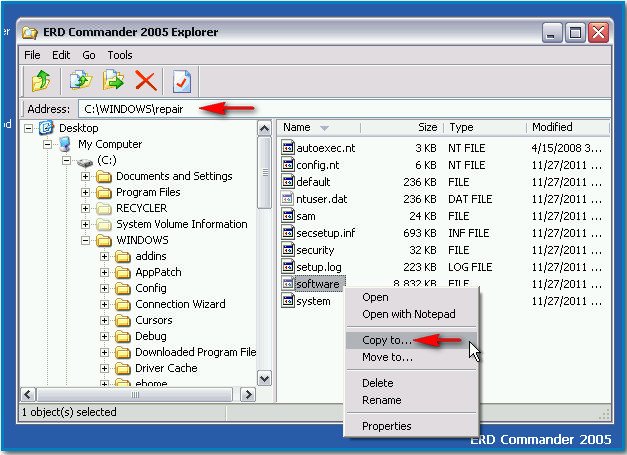Click the Move To toolbar icon
Image resolution: width=627 pixels, height=455 pixels.
(114, 80)
